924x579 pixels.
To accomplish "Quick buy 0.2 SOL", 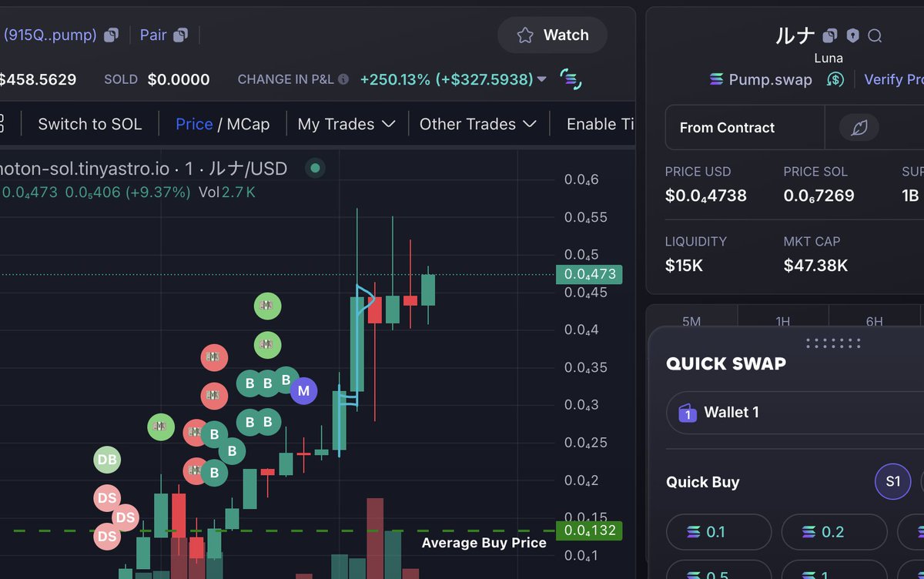I will 834,532.
